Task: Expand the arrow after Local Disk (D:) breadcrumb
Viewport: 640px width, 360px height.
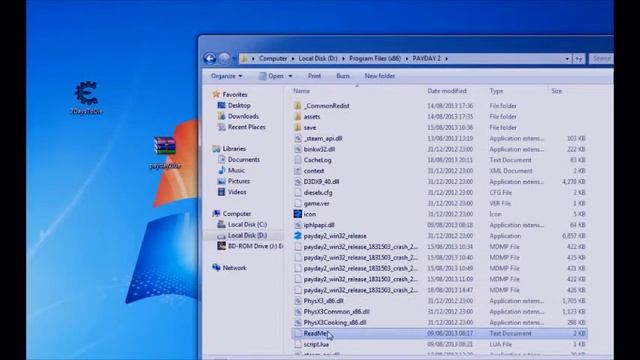Action: tap(343, 59)
